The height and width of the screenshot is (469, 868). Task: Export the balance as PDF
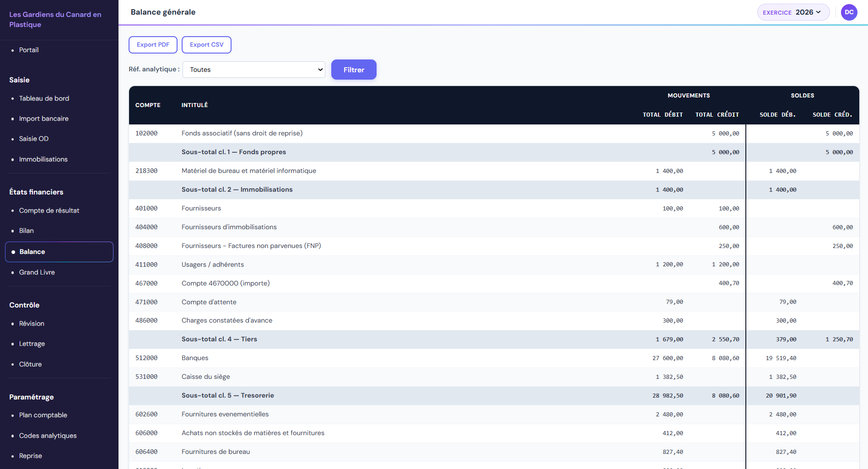[153, 44]
